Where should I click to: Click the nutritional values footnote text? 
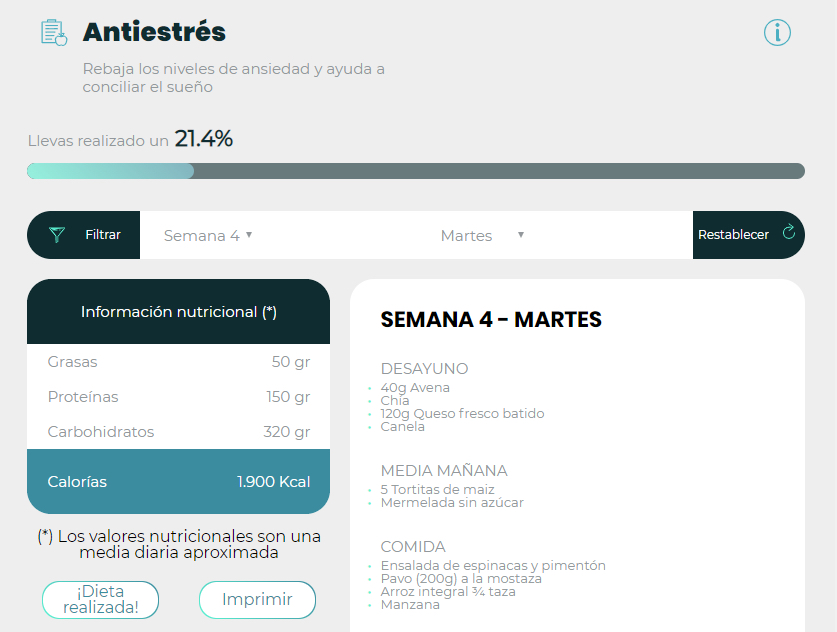pos(179,544)
